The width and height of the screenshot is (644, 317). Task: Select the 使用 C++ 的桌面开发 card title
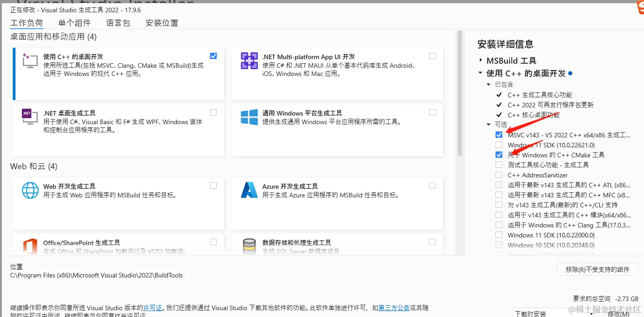pos(73,57)
